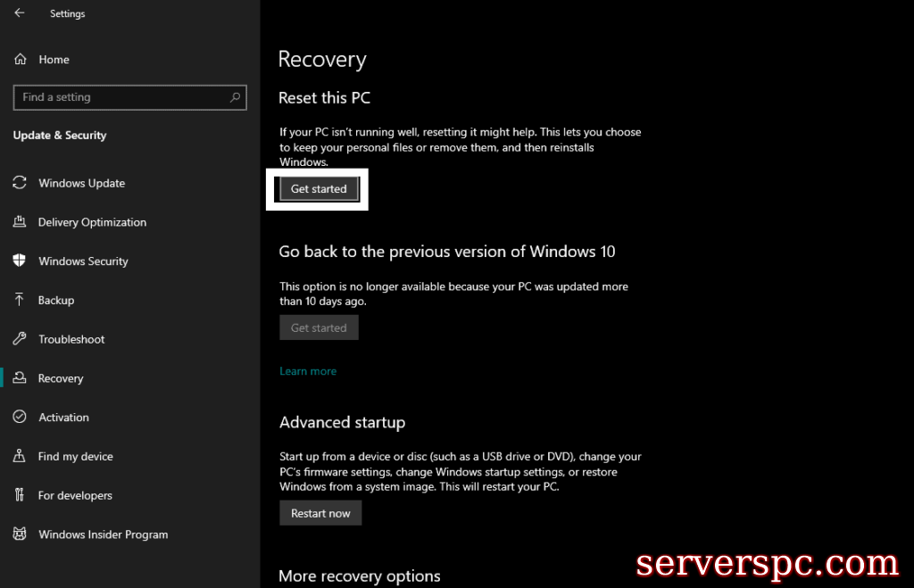This screenshot has width=914, height=588.
Task: Click the magnifier icon in search box
Action: tap(236, 97)
